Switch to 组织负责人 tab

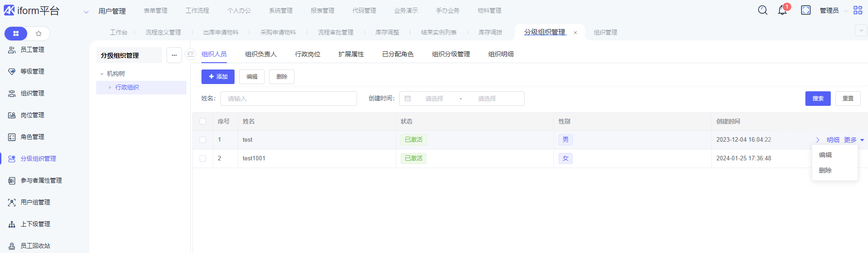[x=260, y=54]
